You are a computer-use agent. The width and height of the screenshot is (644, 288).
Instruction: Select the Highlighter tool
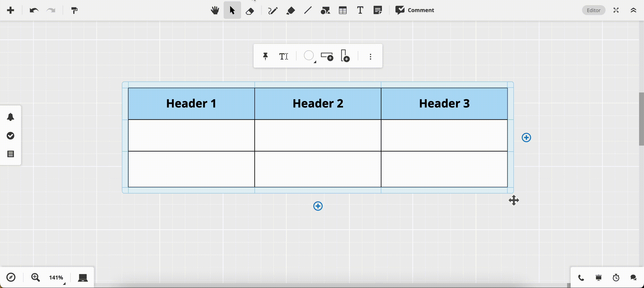coord(290,10)
